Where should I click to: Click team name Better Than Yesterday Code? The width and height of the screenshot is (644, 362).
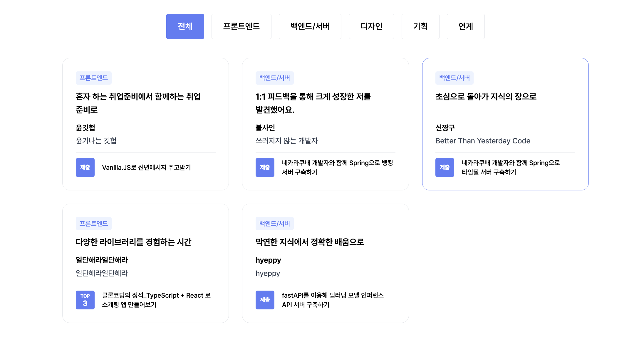point(483,141)
